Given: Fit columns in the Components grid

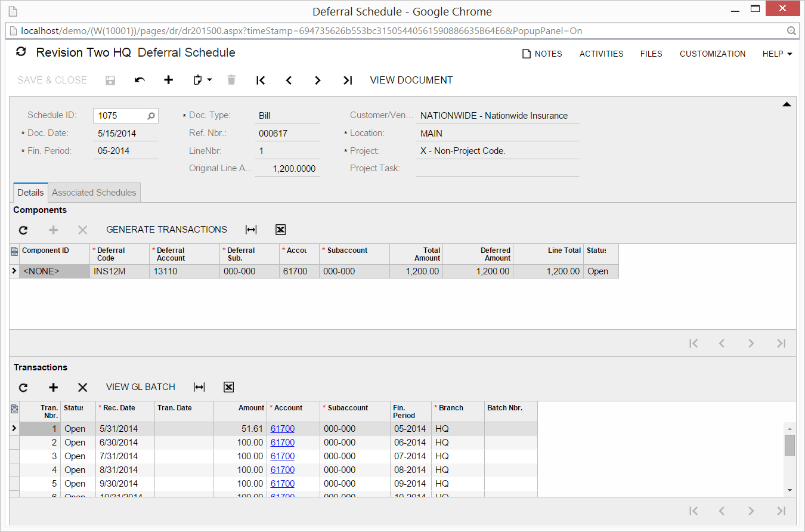Looking at the screenshot, I should point(251,230).
